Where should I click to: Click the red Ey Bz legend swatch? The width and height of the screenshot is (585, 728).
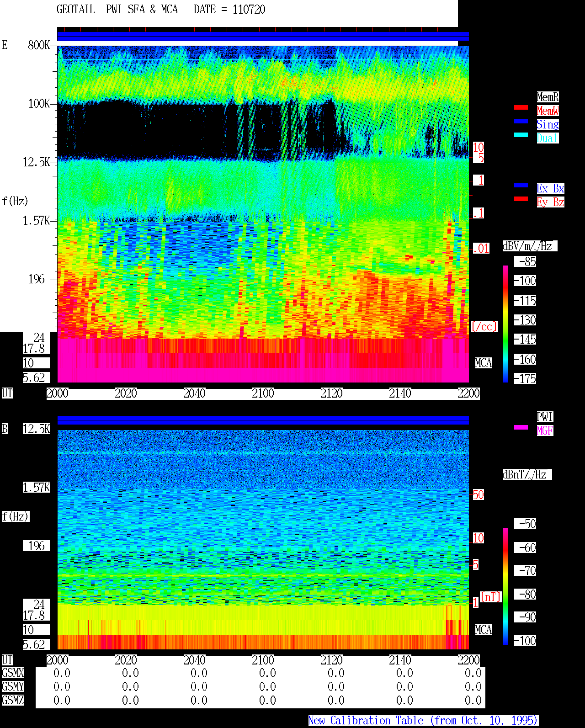(521, 199)
